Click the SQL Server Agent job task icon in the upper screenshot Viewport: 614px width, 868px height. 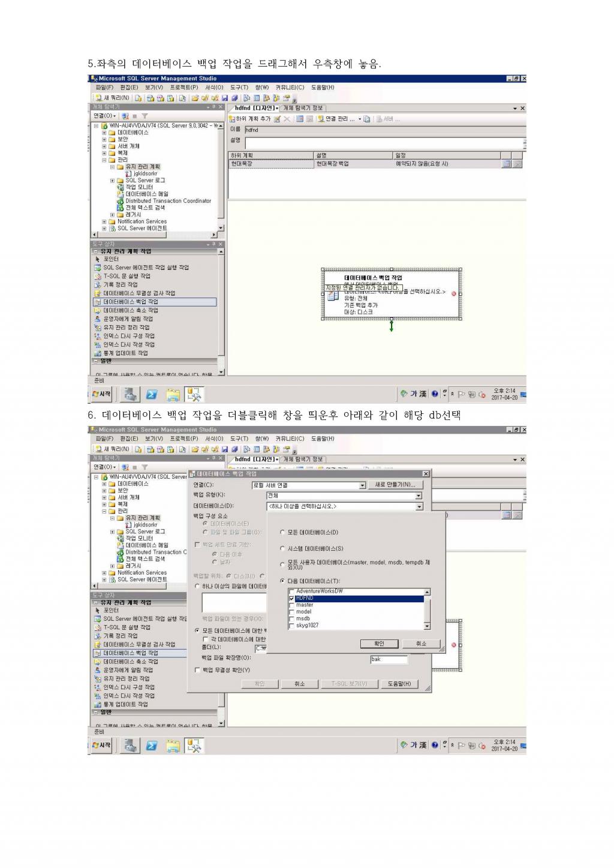coord(98,268)
